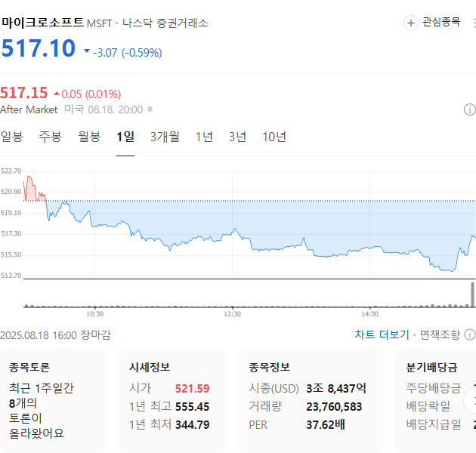476x453 pixels.
Task: Click the 1년 최저 value 344.79
Action: point(192,425)
